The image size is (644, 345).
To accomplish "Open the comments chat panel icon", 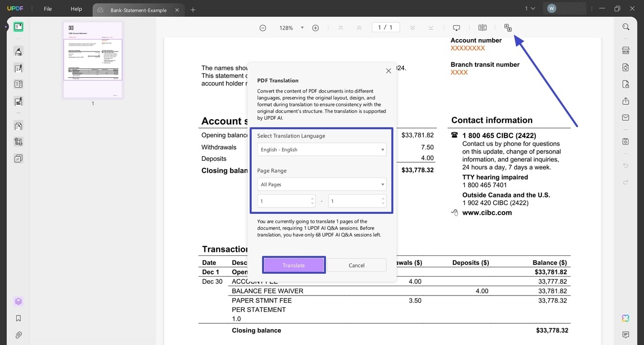I will pyautogui.click(x=626, y=335).
